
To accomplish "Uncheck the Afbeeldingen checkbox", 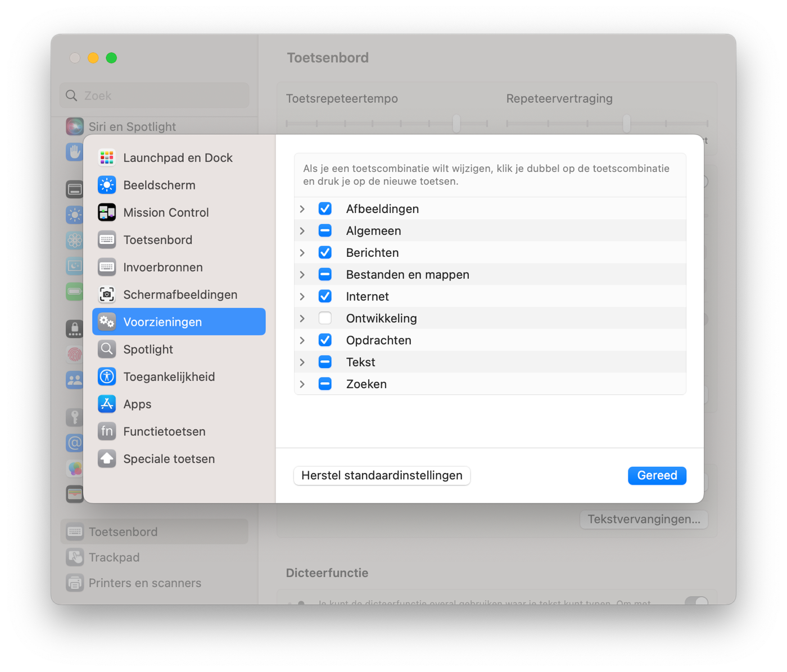I will point(325,208).
